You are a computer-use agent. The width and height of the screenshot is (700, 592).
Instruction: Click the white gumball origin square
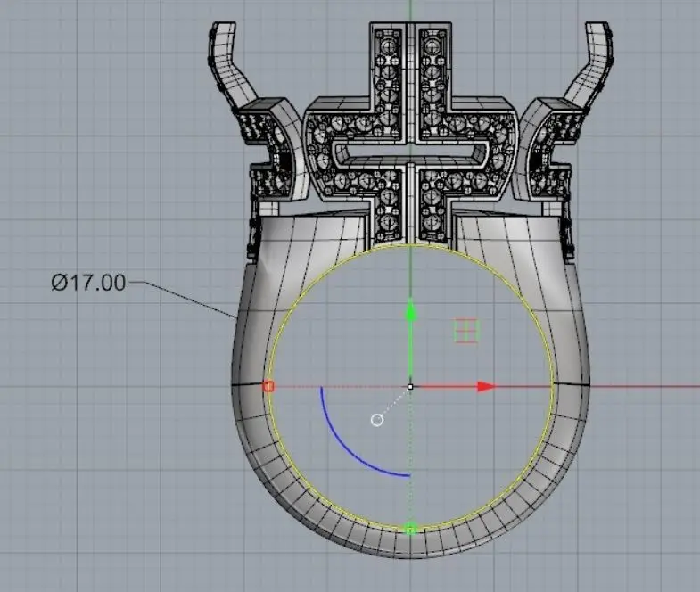[x=410, y=387]
